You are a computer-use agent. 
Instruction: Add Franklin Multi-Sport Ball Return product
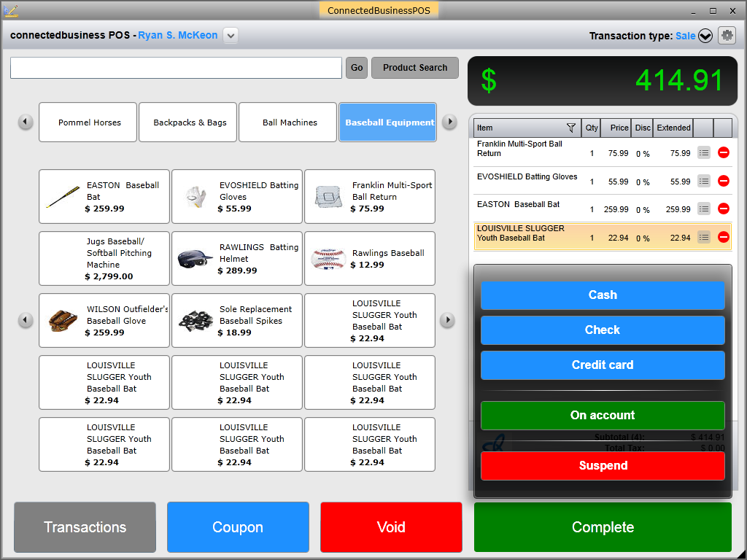tap(370, 197)
